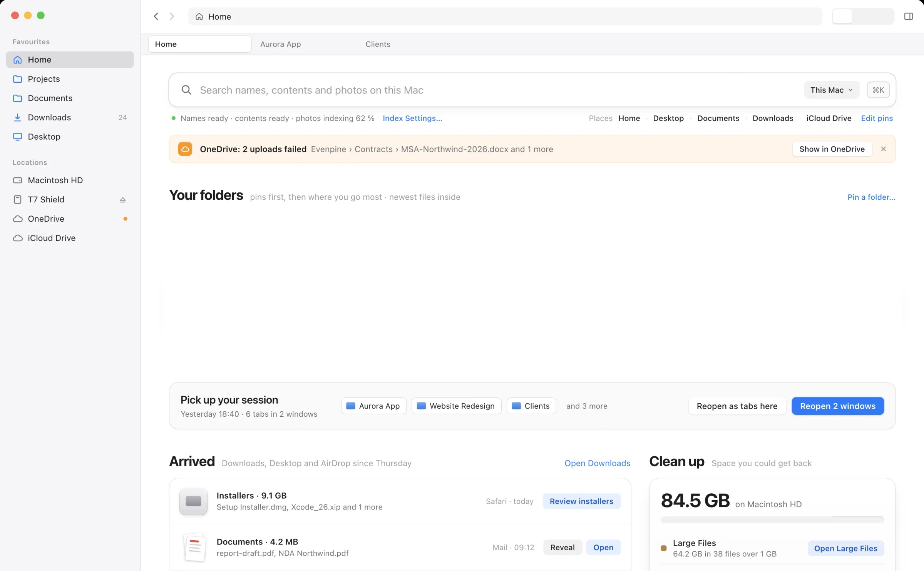Click the Documents file icon in Arrived
924x571 pixels.
[x=194, y=547]
